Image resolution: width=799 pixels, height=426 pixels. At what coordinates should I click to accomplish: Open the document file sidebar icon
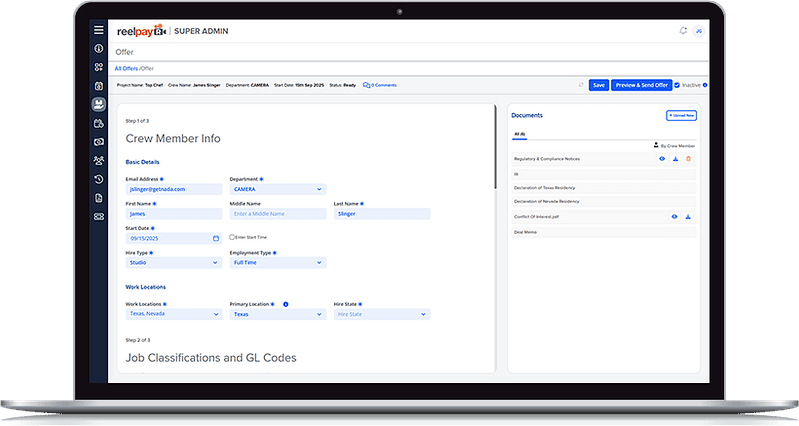point(98,198)
